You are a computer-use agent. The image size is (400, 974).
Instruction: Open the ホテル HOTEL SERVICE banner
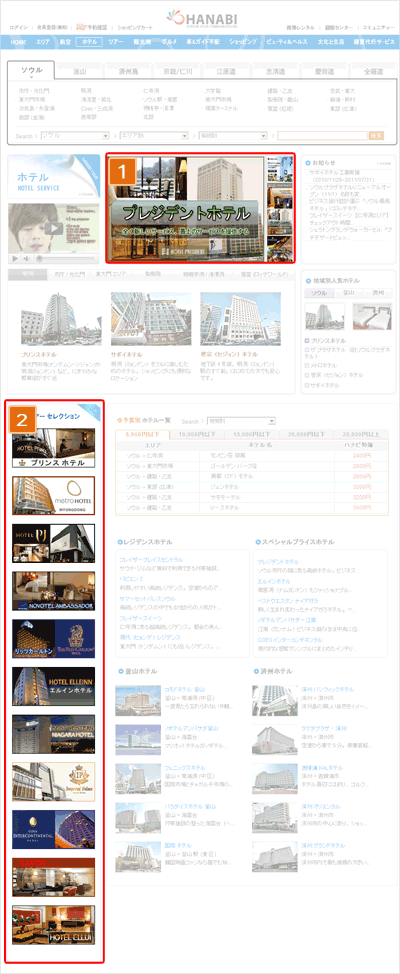[53, 176]
